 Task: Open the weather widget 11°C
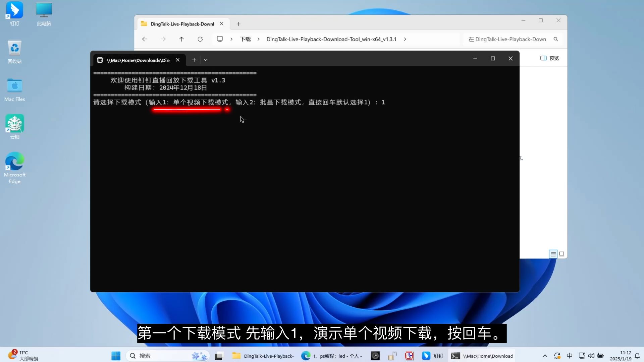pyautogui.click(x=23, y=355)
